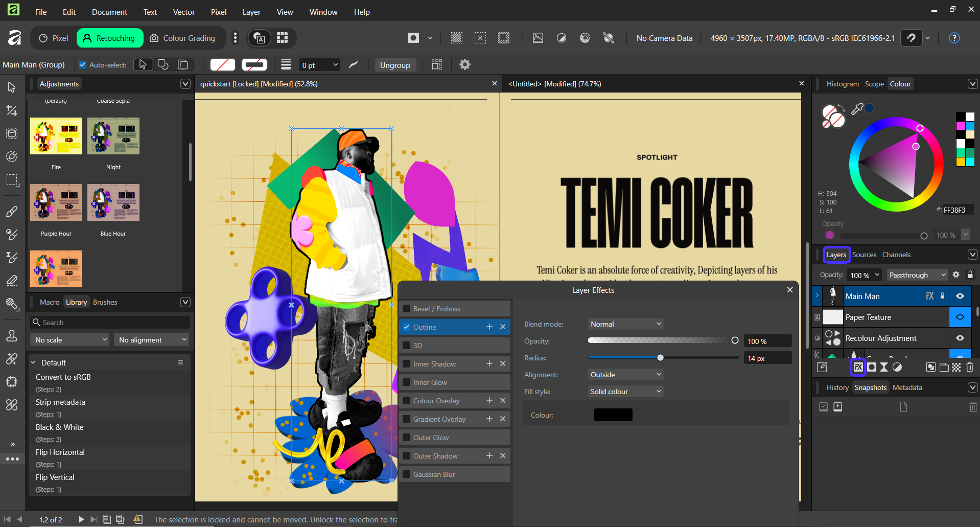Image resolution: width=980 pixels, height=527 pixels.
Task: Click the colour picker eyedropper icon
Action: tap(857, 108)
